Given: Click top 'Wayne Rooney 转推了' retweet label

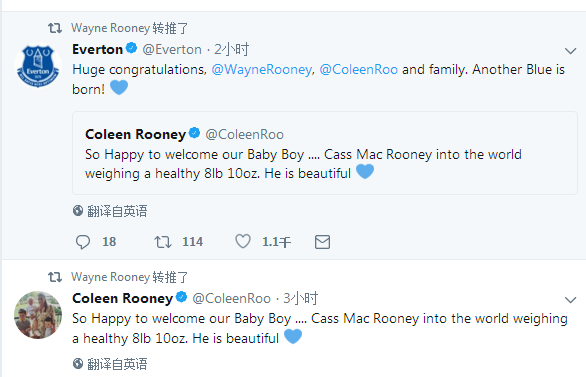Looking at the screenshot, I should [x=130, y=28].
